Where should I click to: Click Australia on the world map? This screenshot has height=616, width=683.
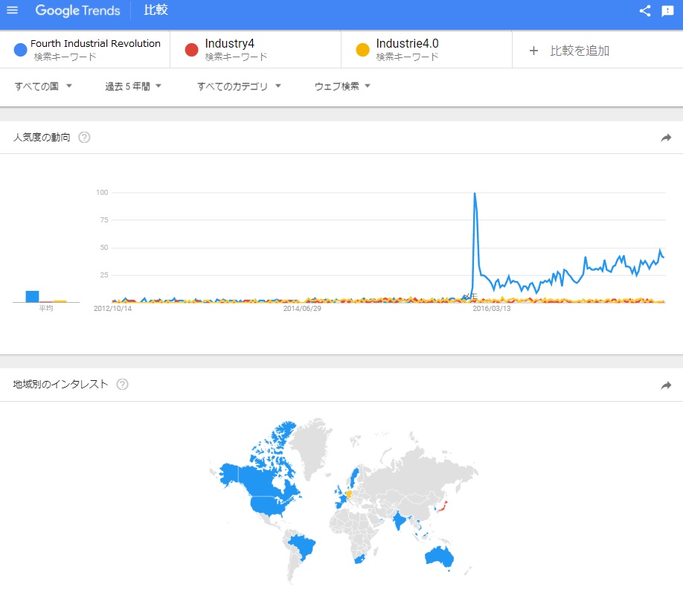pos(437,555)
